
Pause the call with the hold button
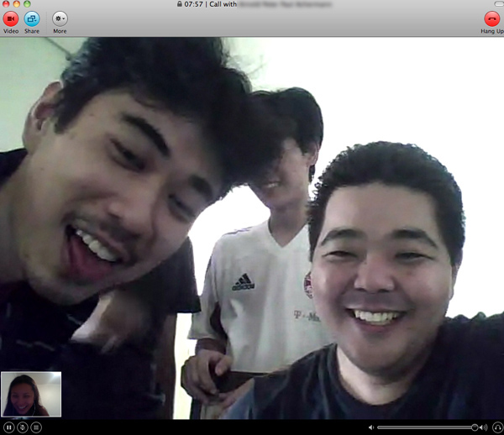(x=8, y=427)
